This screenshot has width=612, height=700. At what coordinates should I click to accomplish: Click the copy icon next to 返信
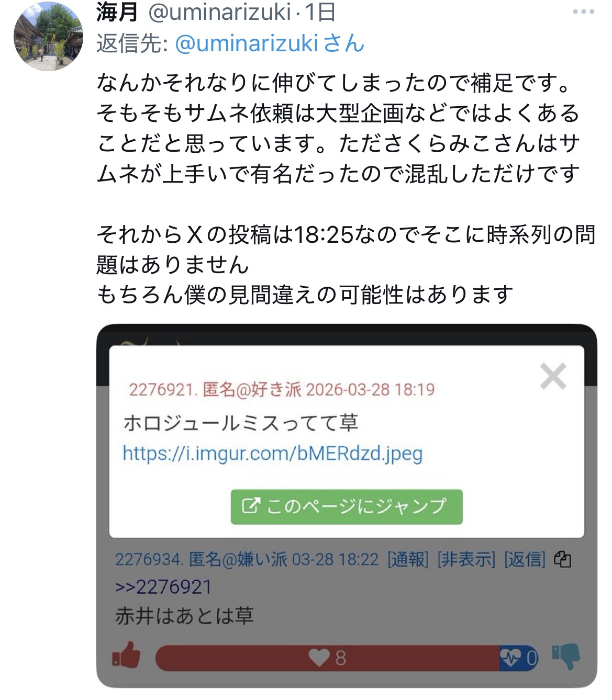tap(562, 559)
